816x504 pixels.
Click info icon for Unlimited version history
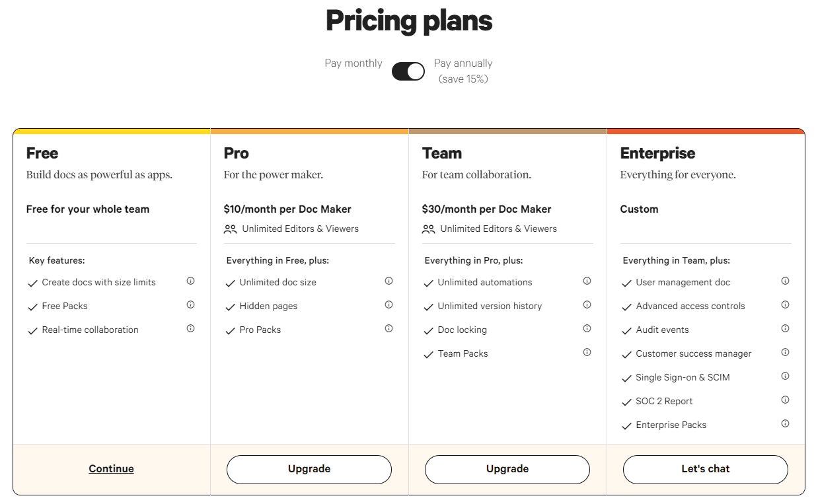pos(587,305)
